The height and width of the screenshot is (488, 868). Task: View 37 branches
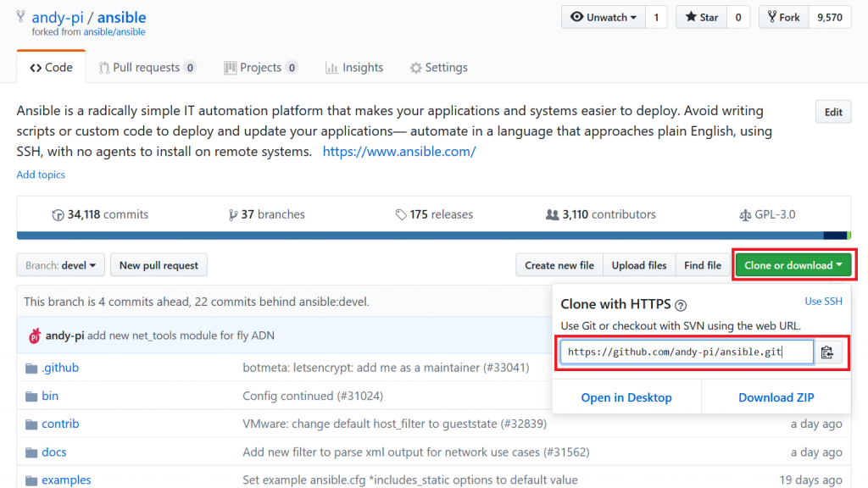[267, 214]
